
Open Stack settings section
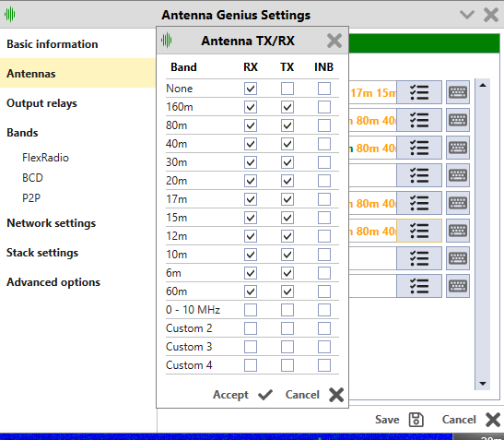click(42, 253)
